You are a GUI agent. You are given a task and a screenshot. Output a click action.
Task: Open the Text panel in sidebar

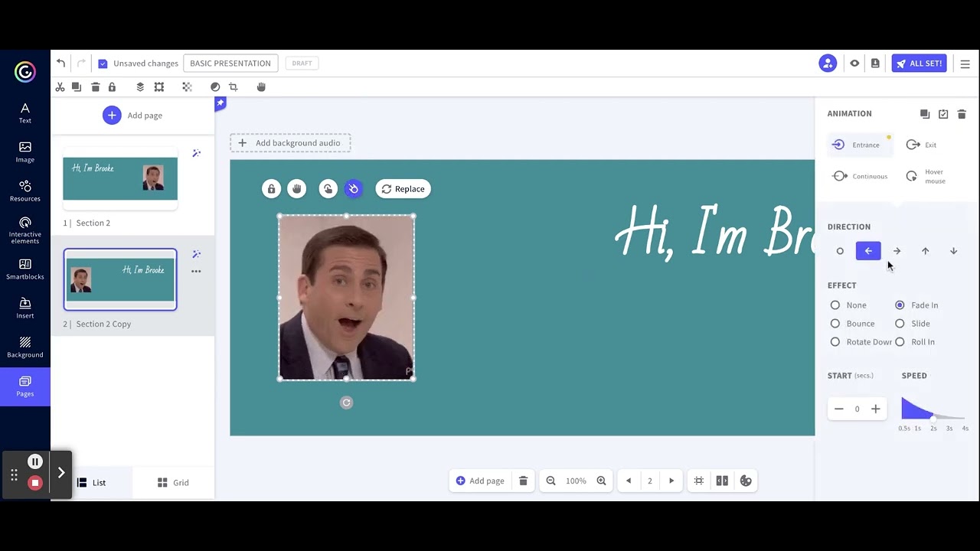pyautogui.click(x=25, y=113)
